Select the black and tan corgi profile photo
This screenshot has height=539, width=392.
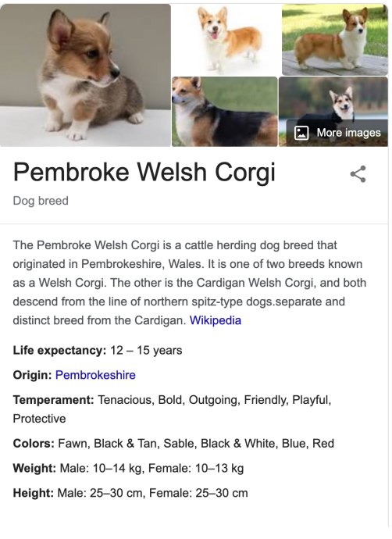(225, 112)
